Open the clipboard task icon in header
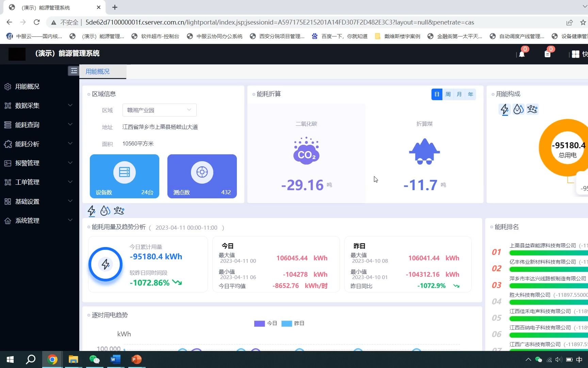Viewport: 588px width, 368px height. tap(548, 54)
